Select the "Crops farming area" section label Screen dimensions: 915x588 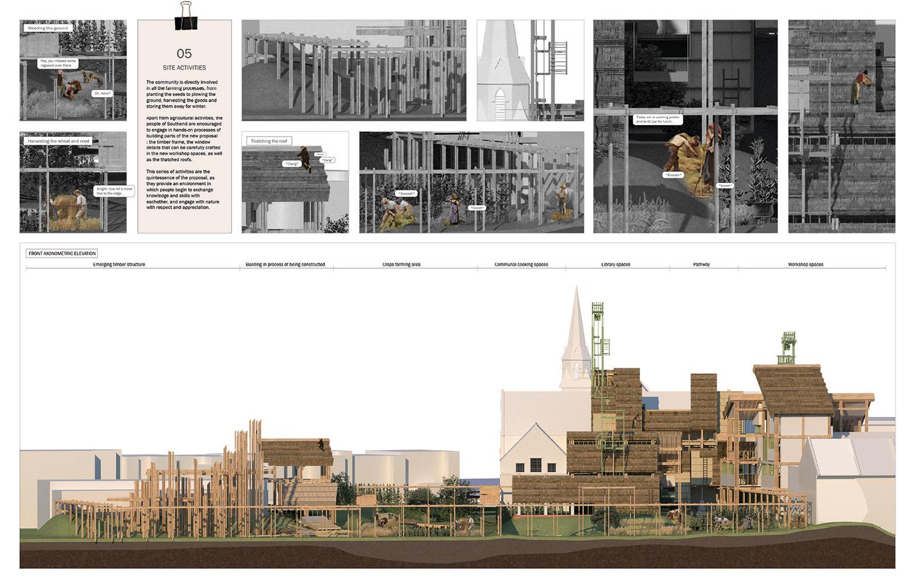click(x=401, y=265)
